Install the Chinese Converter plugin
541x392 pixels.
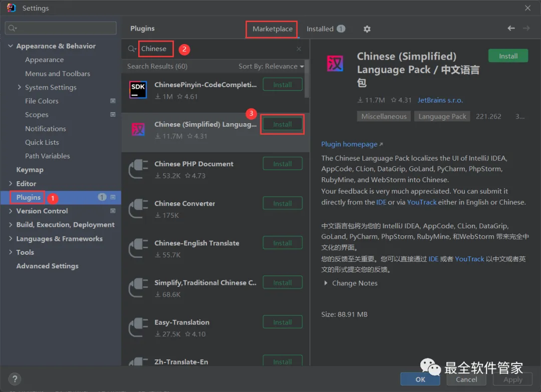pyautogui.click(x=283, y=203)
